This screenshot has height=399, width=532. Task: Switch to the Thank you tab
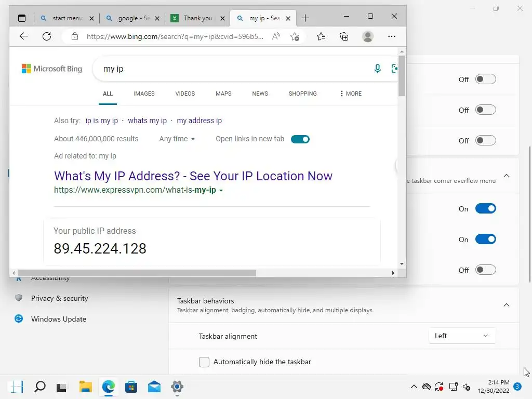pos(198,18)
